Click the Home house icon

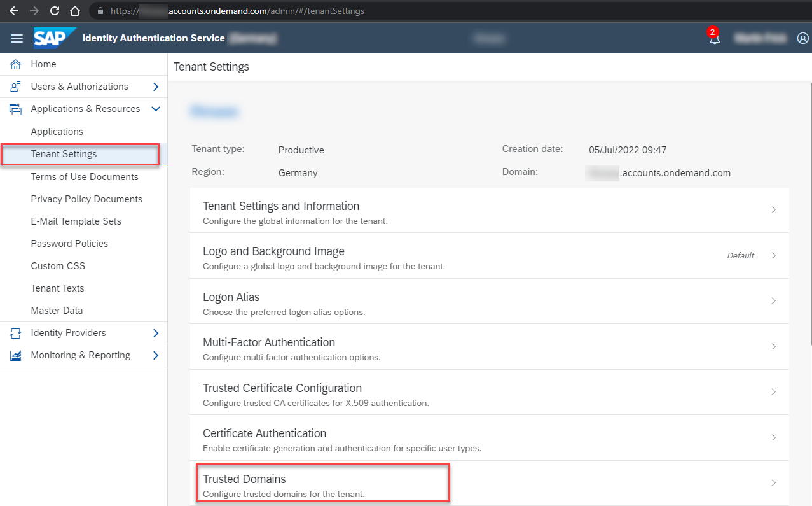coord(16,64)
